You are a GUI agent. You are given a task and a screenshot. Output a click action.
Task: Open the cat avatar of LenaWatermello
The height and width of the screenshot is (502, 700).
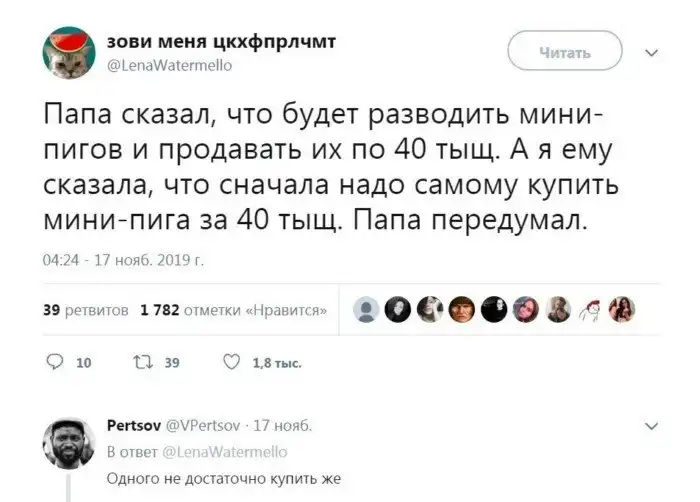tap(69, 51)
